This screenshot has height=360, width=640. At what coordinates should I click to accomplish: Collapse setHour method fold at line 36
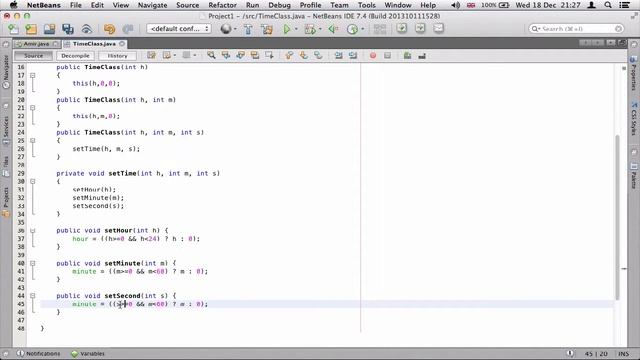(33, 231)
